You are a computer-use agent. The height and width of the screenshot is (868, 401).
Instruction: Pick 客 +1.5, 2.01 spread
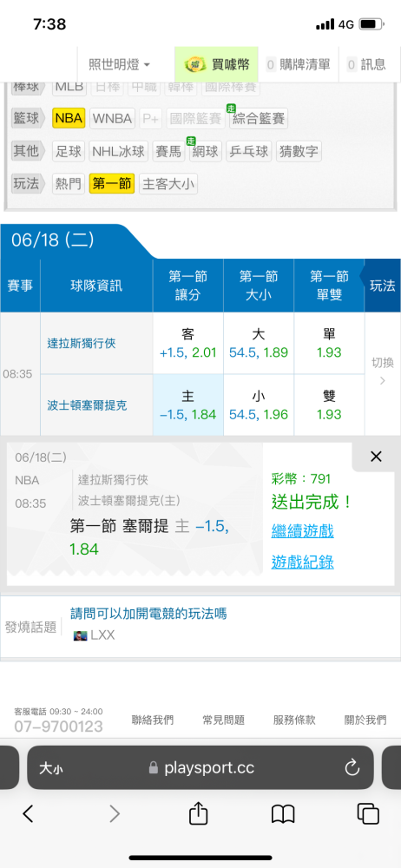[x=187, y=343]
